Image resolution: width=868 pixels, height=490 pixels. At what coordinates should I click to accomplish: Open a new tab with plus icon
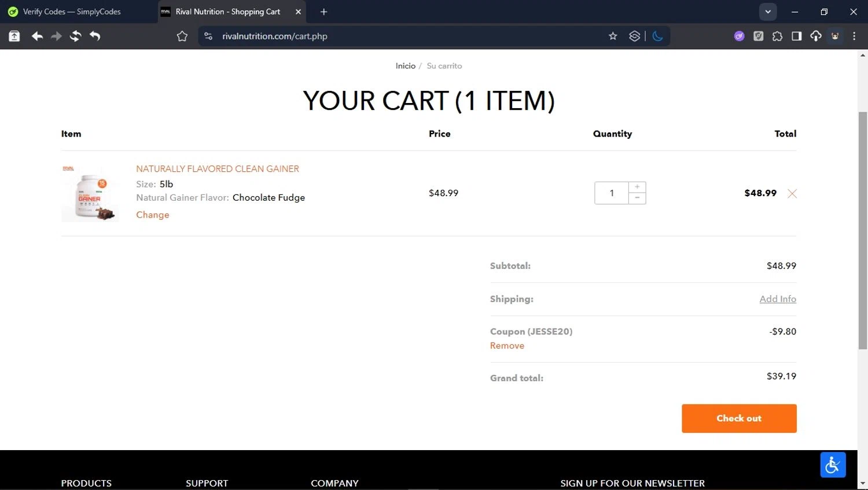(323, 12)
